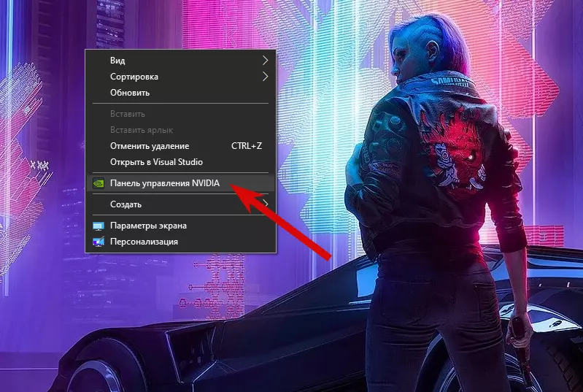583x392 pixels.
Task: Click the CTRL+Z shortcut label
Action: tap(247, 146)
